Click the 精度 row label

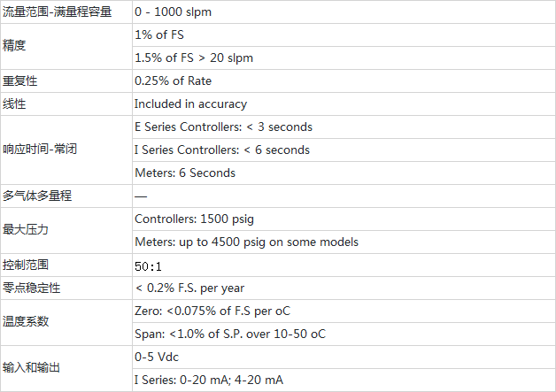(x=15, y=46)
